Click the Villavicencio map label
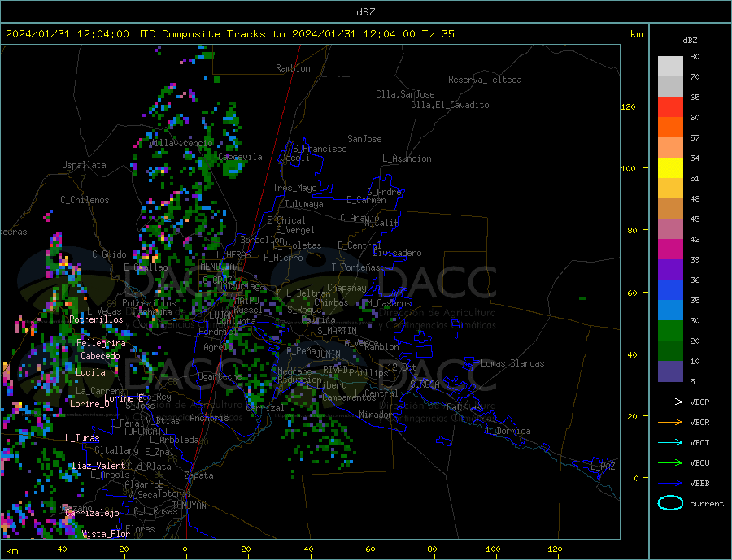 181,143
